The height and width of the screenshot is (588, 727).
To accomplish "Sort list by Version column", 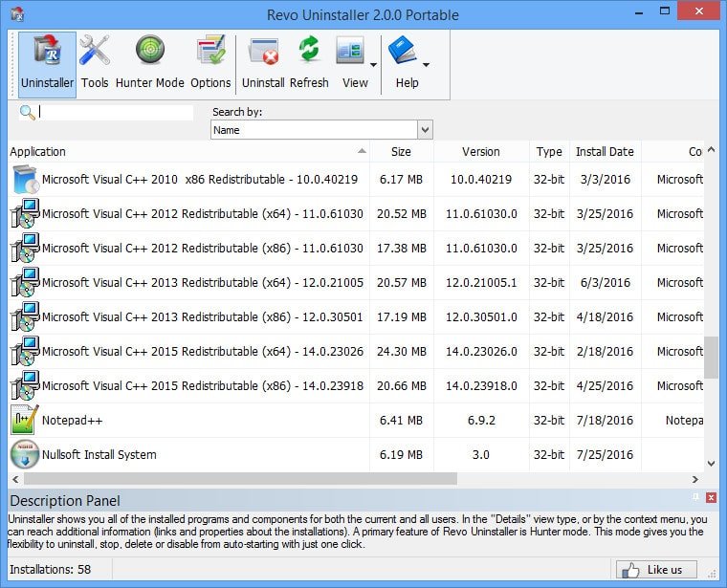I will click(x=481, y=151).
